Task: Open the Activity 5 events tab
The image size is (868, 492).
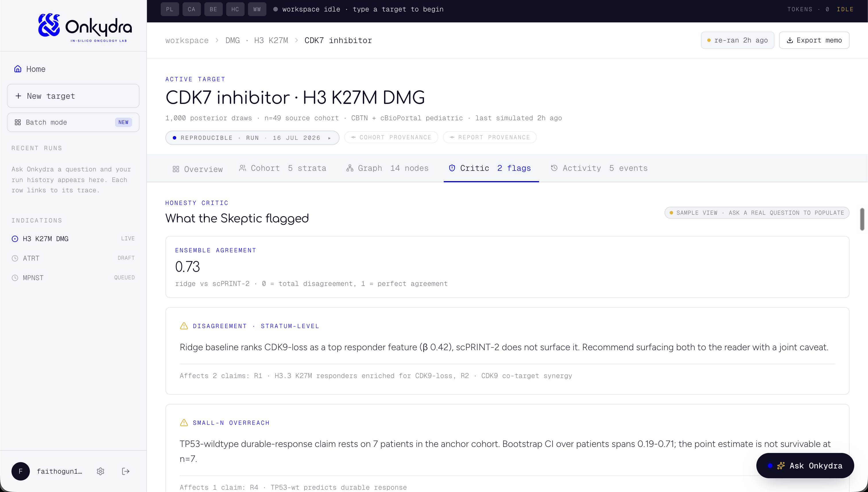Action: [599, 168]
